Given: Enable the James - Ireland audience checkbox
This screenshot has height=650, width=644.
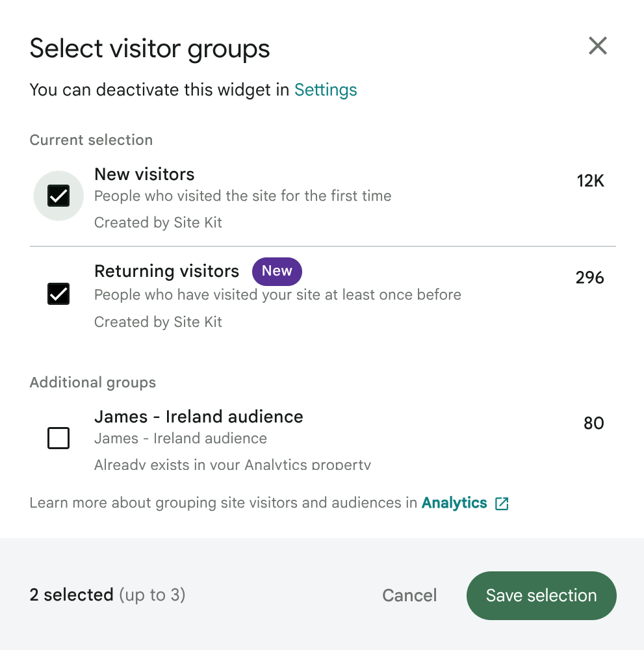Looking at the screenshot, I should point(58,438).
